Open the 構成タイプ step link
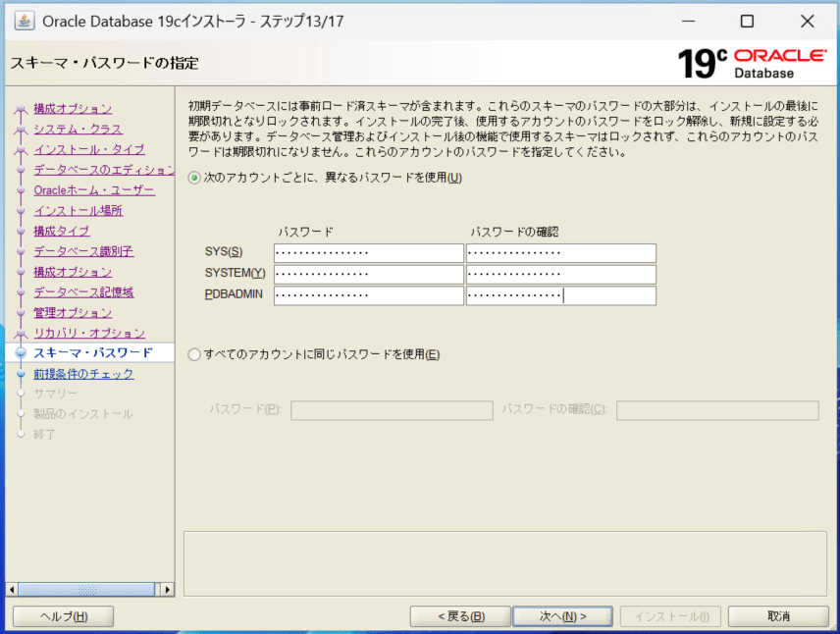The image size is (840, 634). (62, 231)
